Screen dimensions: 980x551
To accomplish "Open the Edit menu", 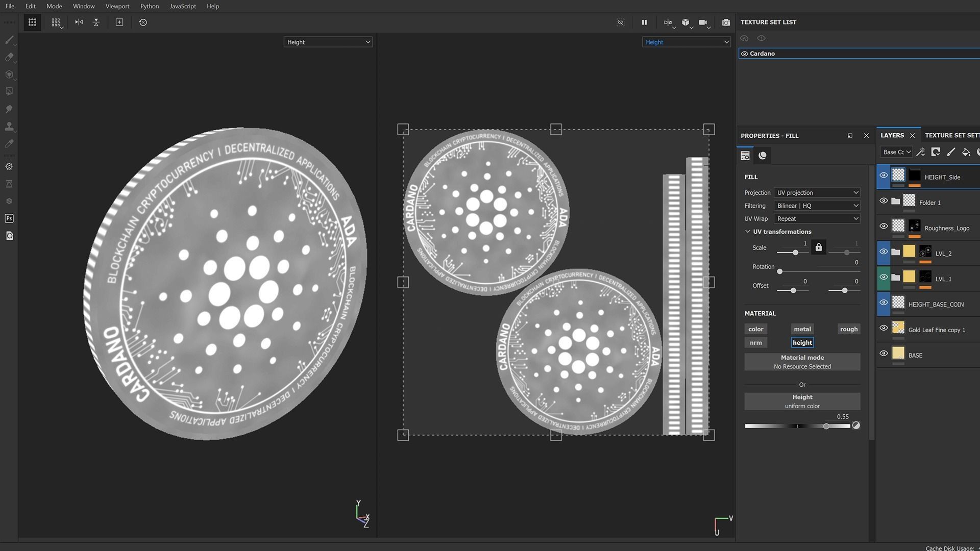I will tap(31, 6).
